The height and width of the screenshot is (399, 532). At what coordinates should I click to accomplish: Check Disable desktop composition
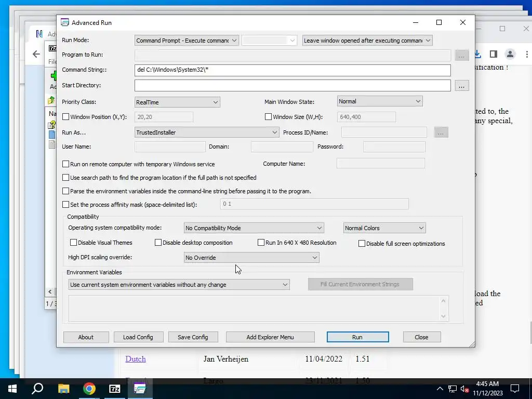158,243
